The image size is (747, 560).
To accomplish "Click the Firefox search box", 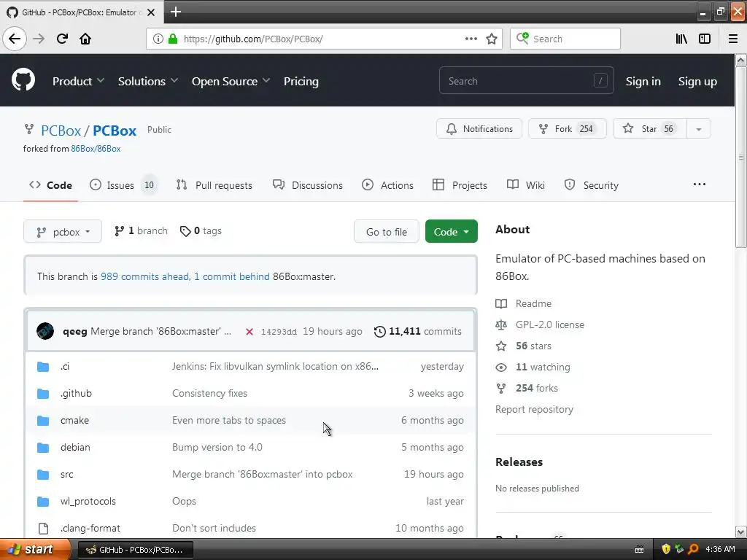I will 565,39.
